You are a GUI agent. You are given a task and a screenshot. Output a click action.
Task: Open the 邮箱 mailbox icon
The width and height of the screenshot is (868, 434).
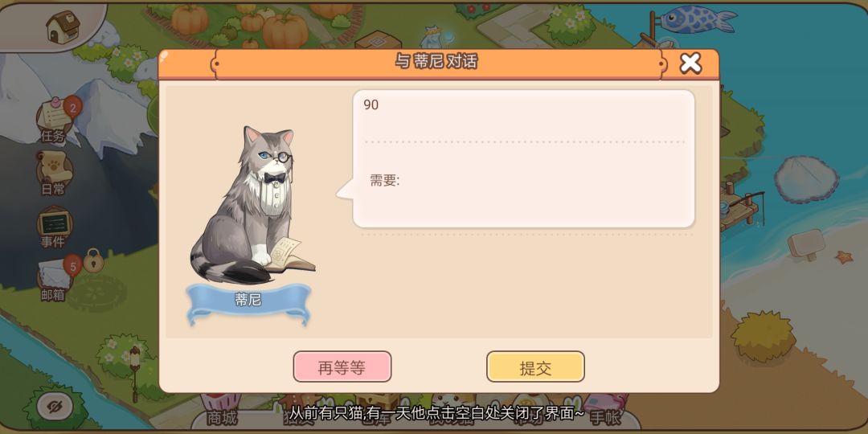coord(55,278)
